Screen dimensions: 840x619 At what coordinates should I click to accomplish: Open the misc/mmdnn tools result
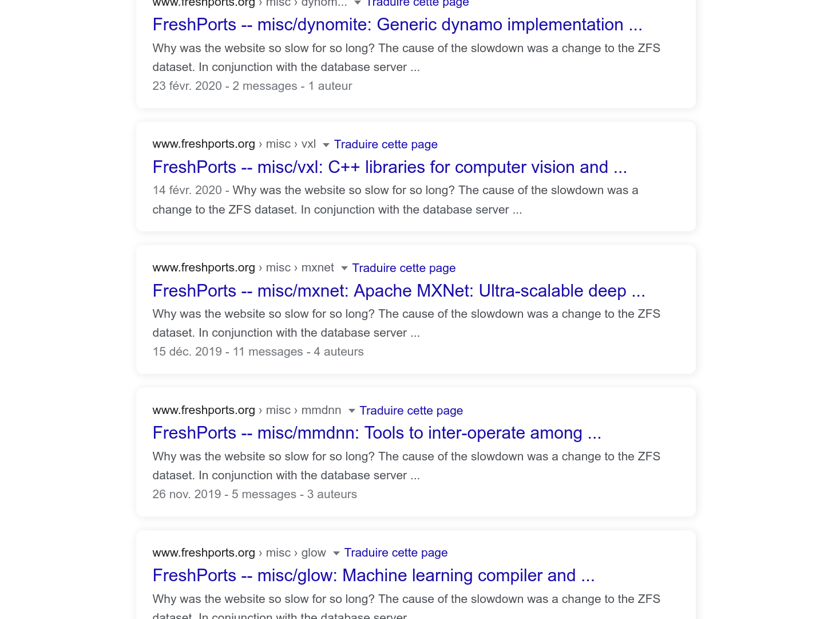click(x=377, y=433)
